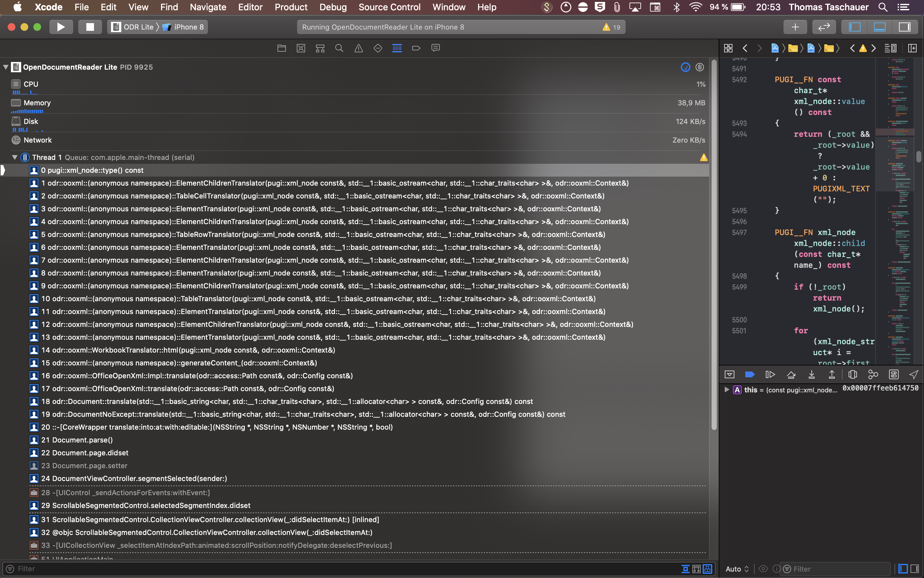Hide the debug area via dropdown-box button

tap(729, 375)
